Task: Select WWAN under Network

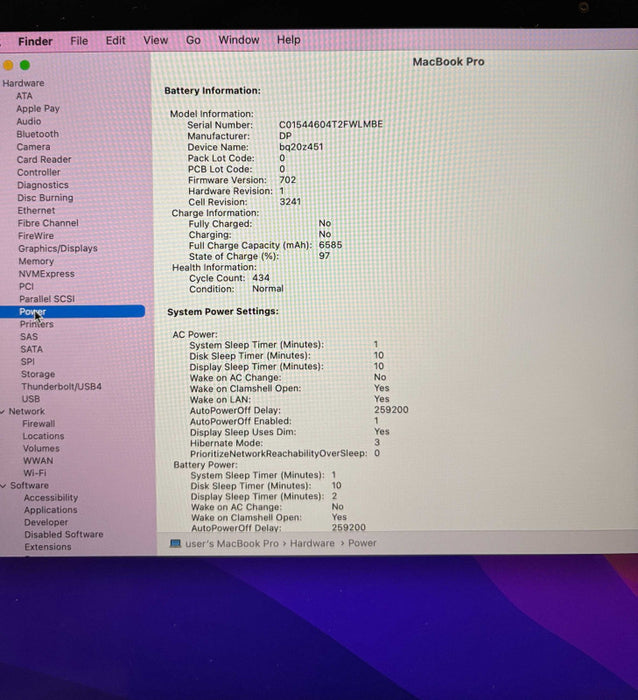Action: pos(38,461)
